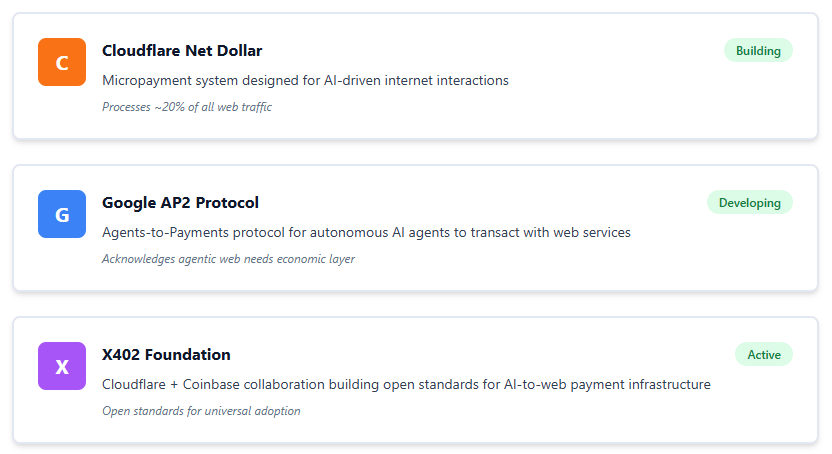Click the blue Google "G" icon
The image size is (832, 454).
62,214
